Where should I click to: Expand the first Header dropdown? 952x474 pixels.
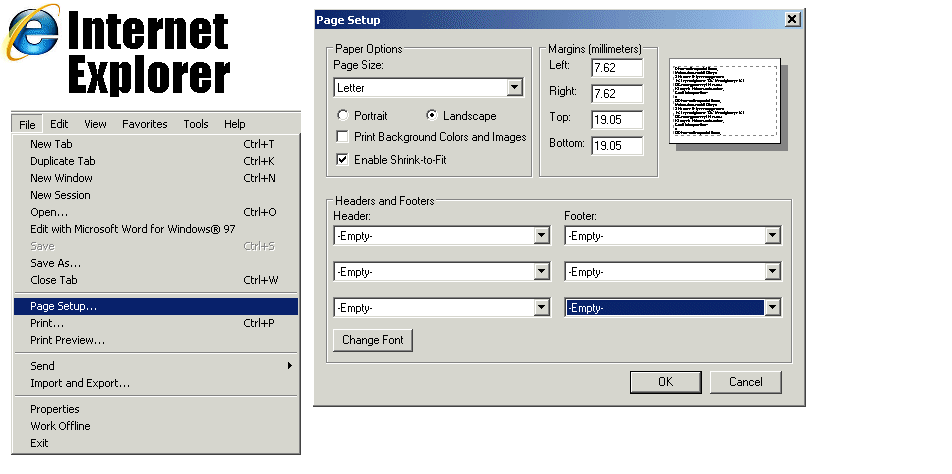[541, 236]
